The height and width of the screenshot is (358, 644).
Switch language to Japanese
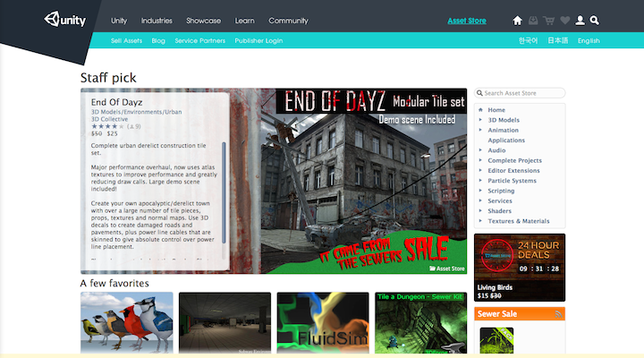coord(558,40)
